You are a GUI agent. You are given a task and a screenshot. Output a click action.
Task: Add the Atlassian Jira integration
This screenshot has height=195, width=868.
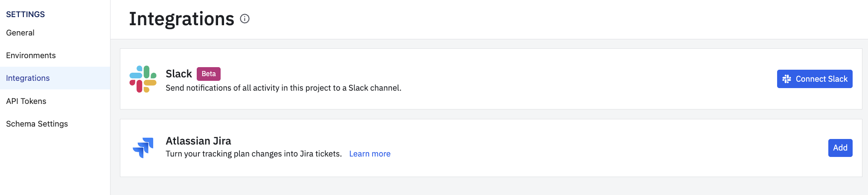click(x=840, y=148)
